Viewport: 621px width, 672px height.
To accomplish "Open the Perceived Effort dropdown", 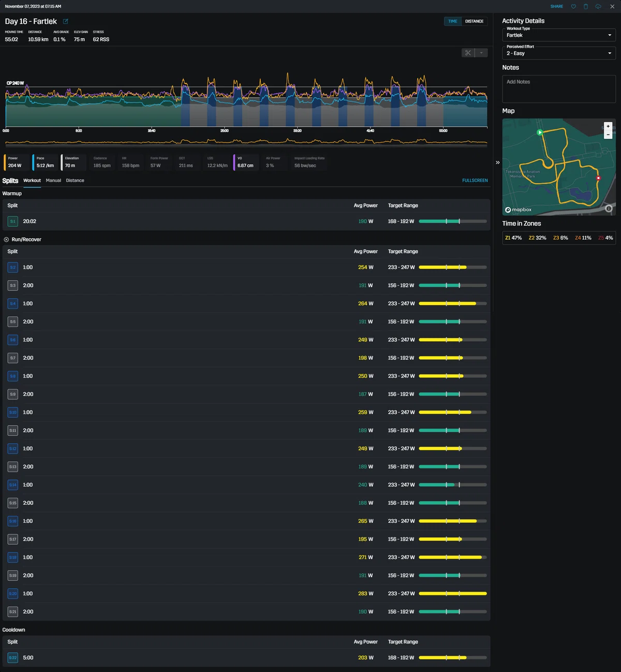I will 559,53.
